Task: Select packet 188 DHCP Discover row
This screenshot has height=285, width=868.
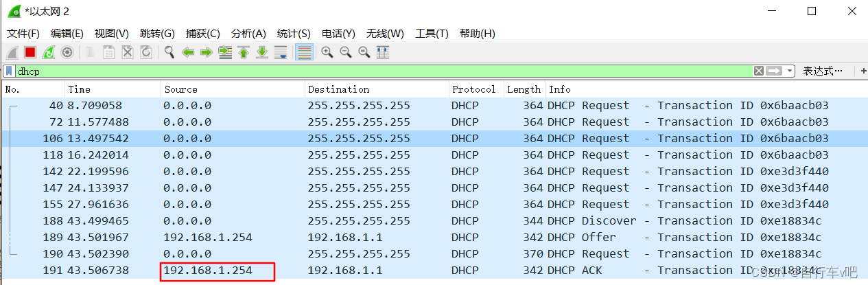Action: pyautogui.click(x=435, y=221)
